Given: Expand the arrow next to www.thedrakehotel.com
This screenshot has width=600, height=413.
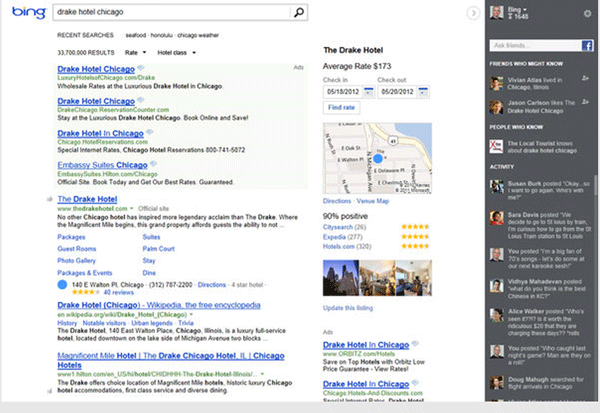Looking at the screenshot, I should click(132, 209).
